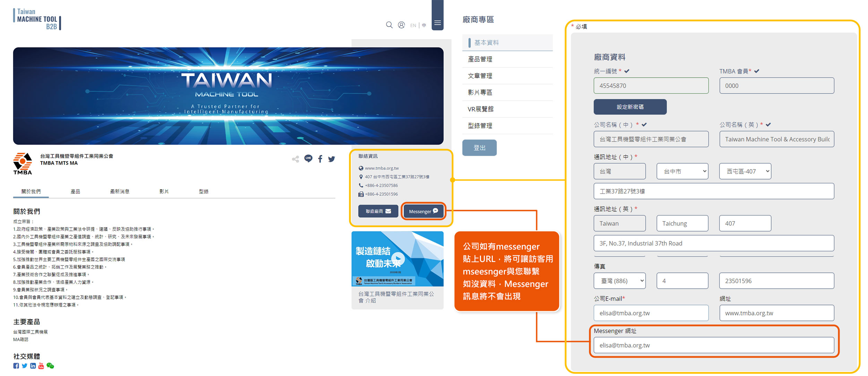Open Twitter icon under 社交媒體
Screen dimensions: 868x376
(x=25, y=366)
